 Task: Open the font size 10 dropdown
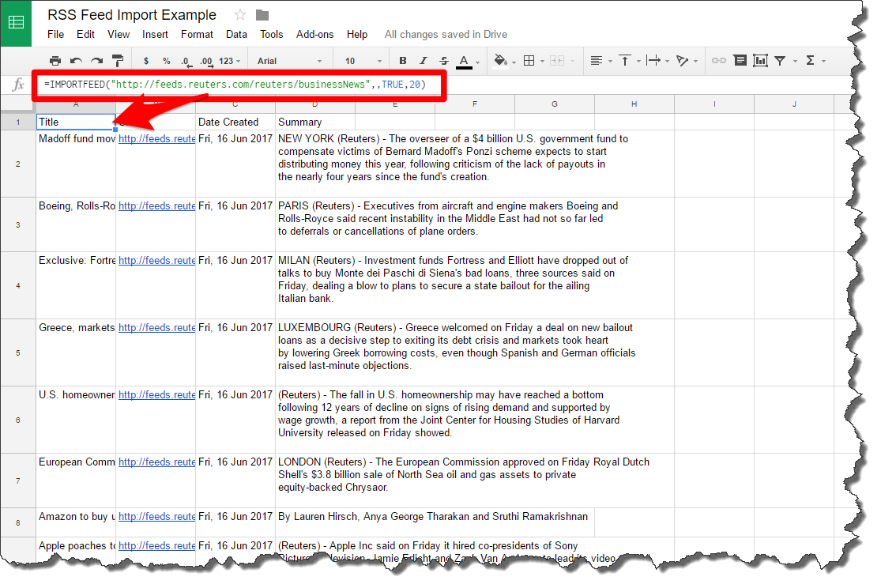[363, 61]
